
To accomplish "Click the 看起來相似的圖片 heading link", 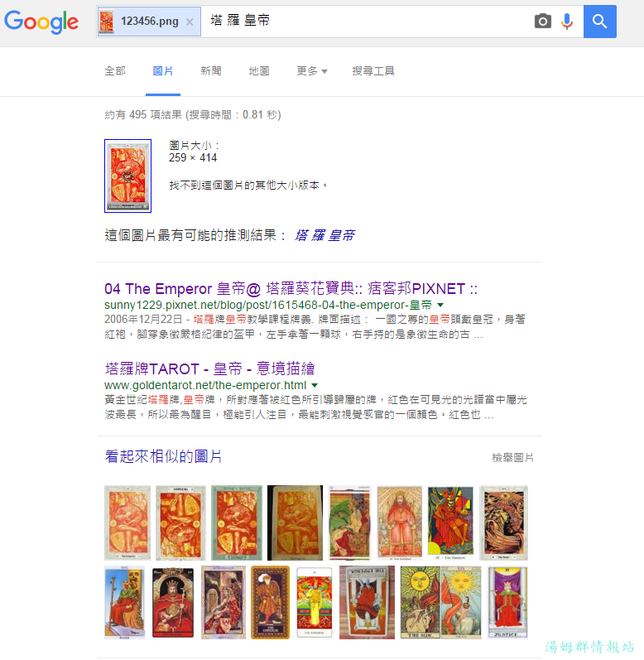I will click(x=163, y=456).
